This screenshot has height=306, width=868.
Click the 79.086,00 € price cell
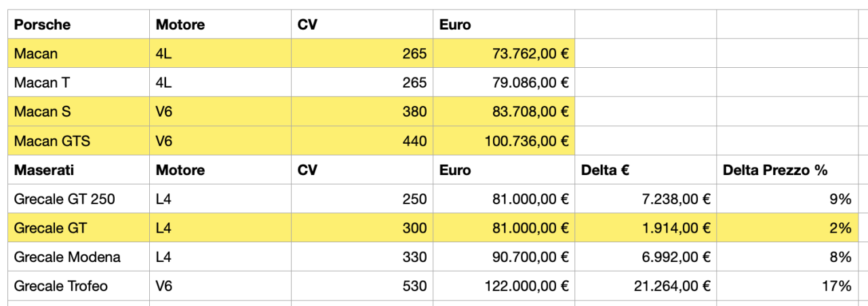click(x=504, y=83)
